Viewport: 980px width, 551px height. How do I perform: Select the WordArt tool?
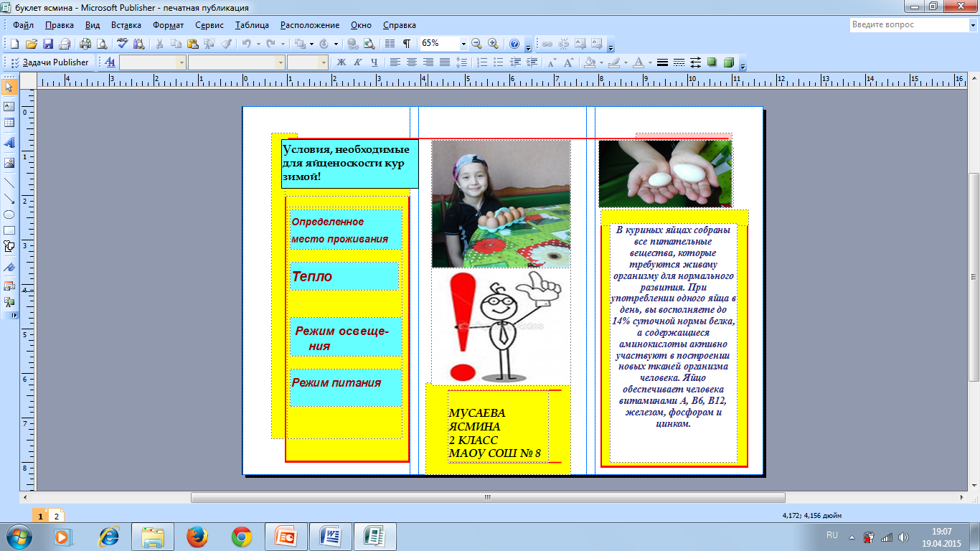(9, 143)
